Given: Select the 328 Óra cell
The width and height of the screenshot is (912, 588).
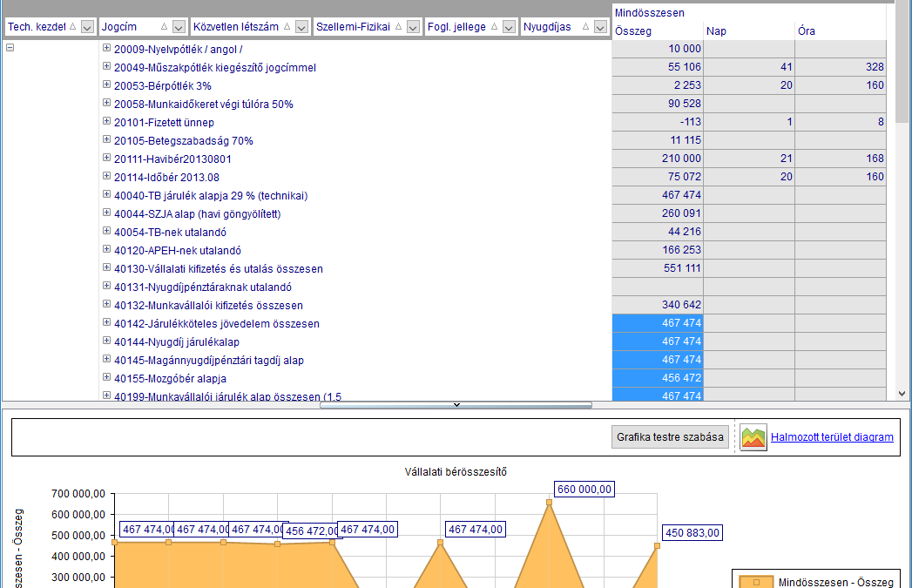Looking at the screenshot, I should (x=841, y=67).
